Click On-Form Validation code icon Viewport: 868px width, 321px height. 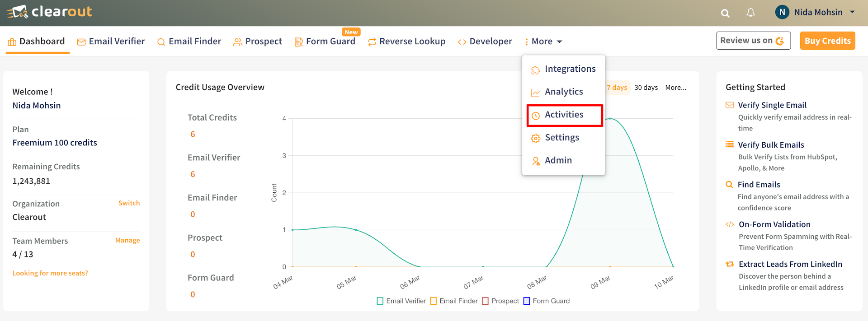730,224
